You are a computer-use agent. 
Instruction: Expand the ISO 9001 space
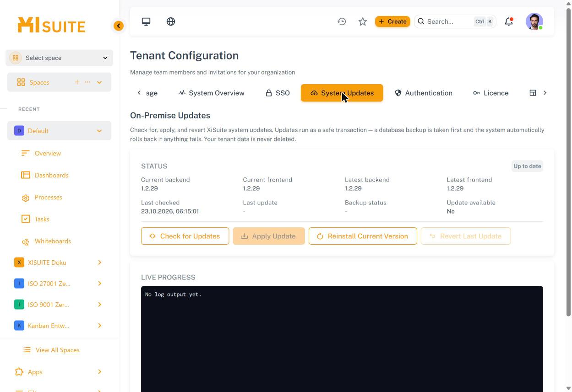[x=99, y=305]
